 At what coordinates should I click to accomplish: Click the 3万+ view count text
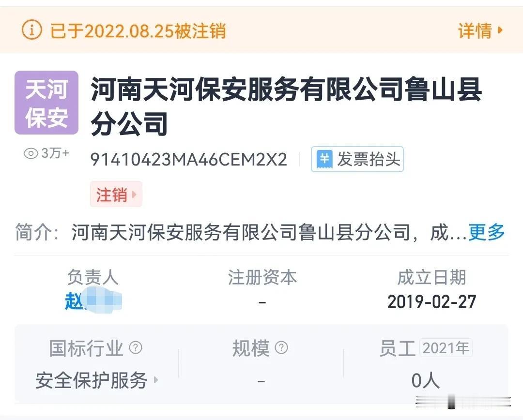click(x=55, y=153)
